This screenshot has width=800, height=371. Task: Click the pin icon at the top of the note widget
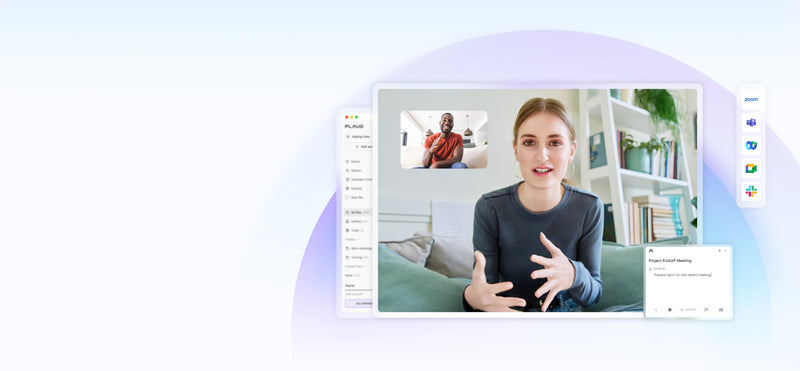(x=719, y=251)
